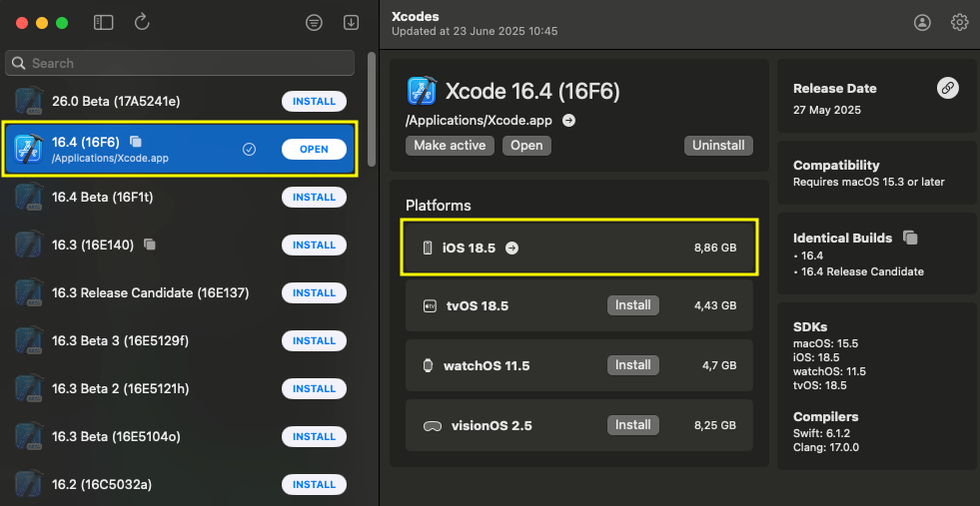This screenshot has width=980, height=506.
Task: Click identical builds icon beside 16.4 (16F6)
Action: click(x=136, y=141)
